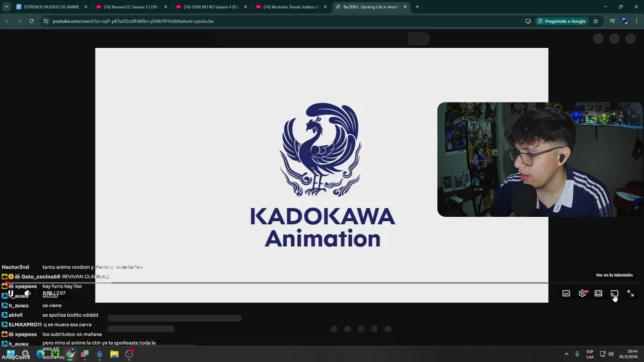
Task: Switch to theater mode view
Action: (598, 293)
